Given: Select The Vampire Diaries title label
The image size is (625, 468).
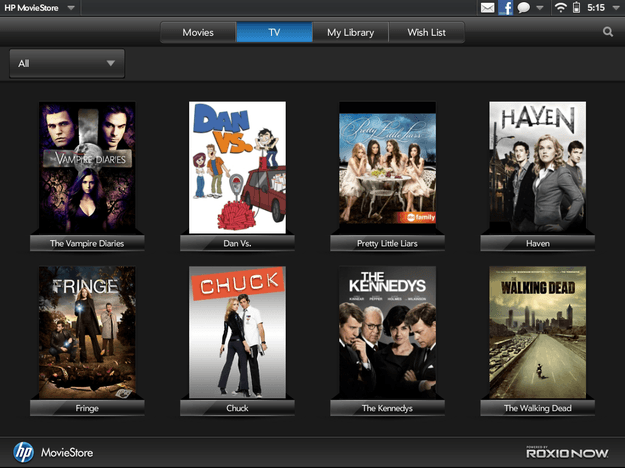Looking at the screenshot, I should (x=87, y=243).
